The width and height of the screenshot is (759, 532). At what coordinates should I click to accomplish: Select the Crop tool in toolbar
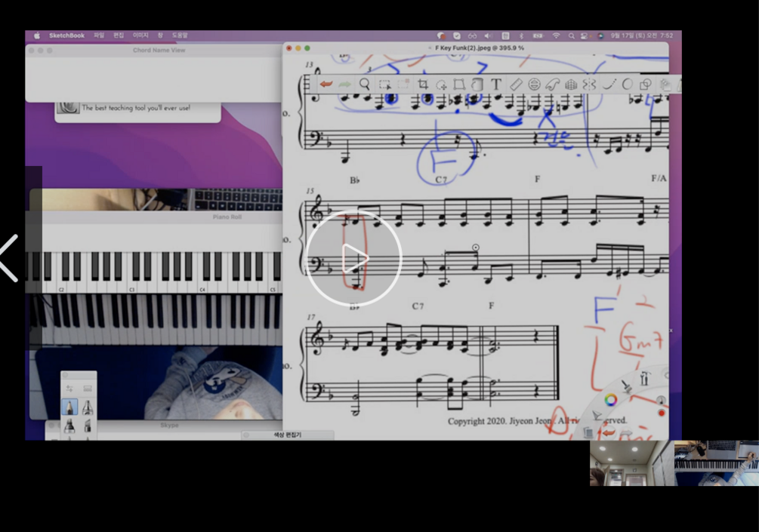pos(423,85)
